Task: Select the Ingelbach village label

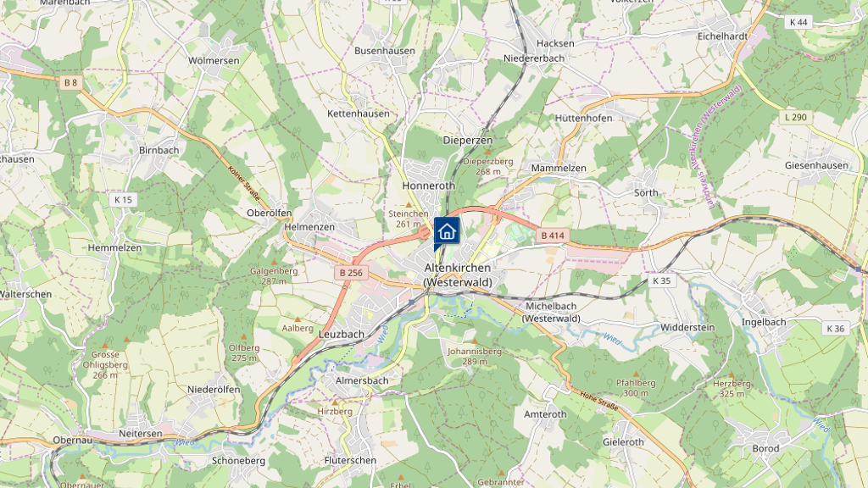Action: click(764, 322)
